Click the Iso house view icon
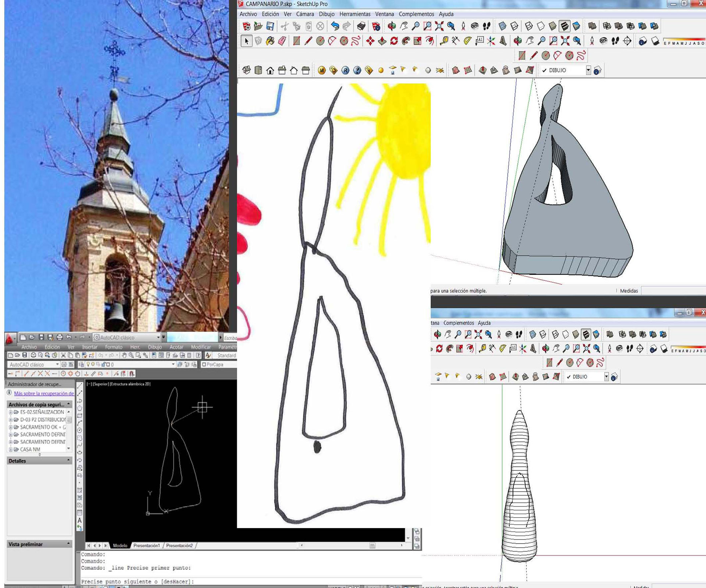This screenshot has width=706, height=588. [x=247, y=70]
